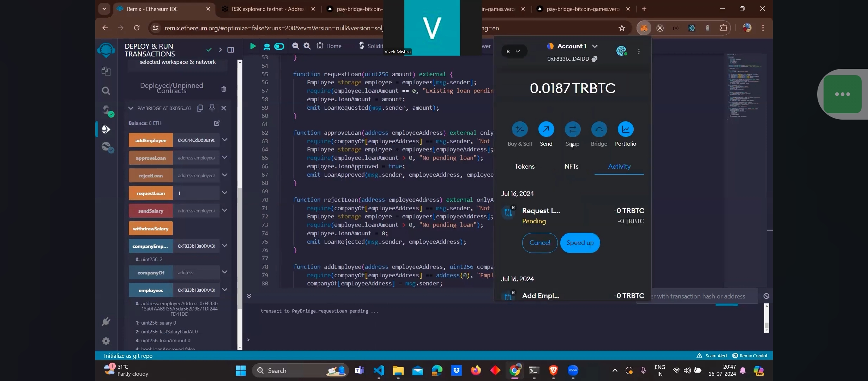Switch to the RSK explorer testnet browser tab

coord(267,9)
